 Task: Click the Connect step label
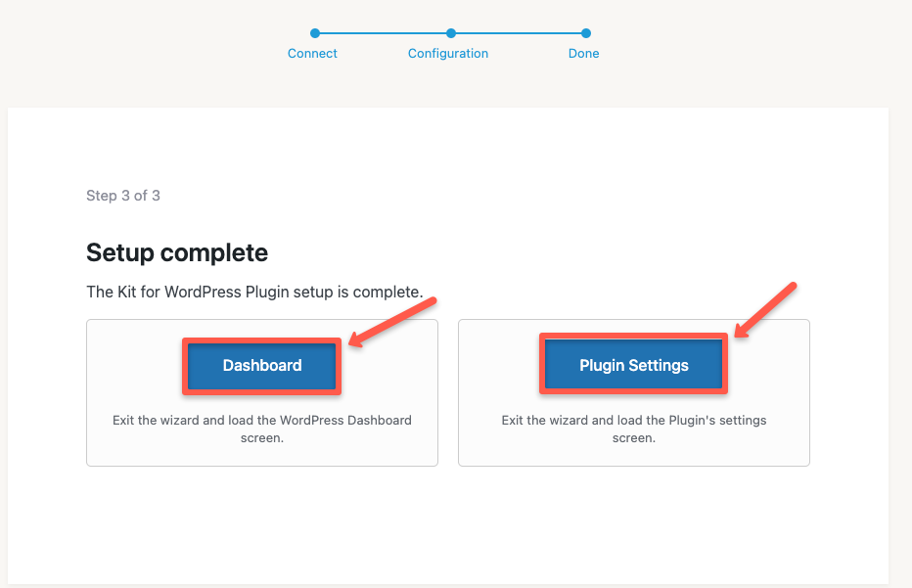(312, 54)
